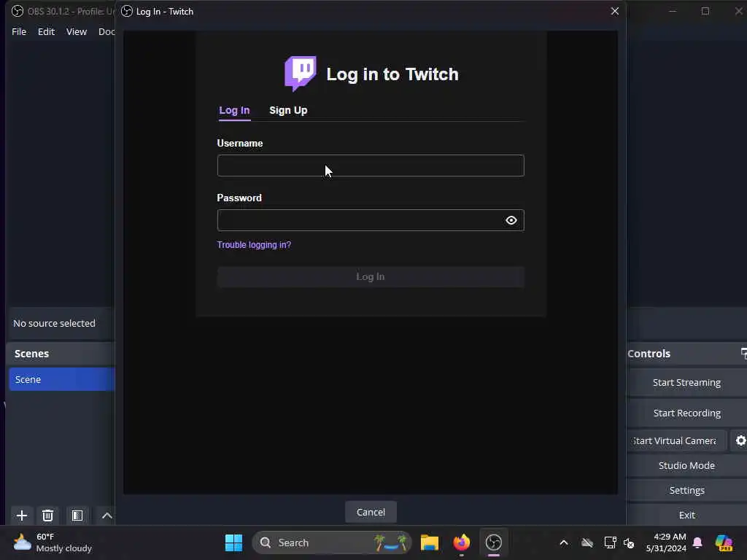The height and width of the screenshot is (560, 747).
Task: Open the Edit menu in OBS
Action: click(x=46, y=31)
